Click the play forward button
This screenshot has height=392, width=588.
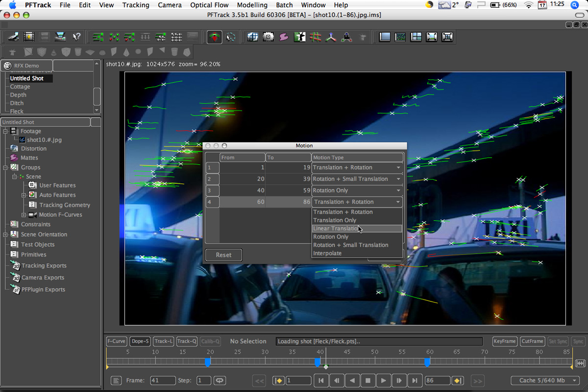pyautogui.click(x=384, y=380)
